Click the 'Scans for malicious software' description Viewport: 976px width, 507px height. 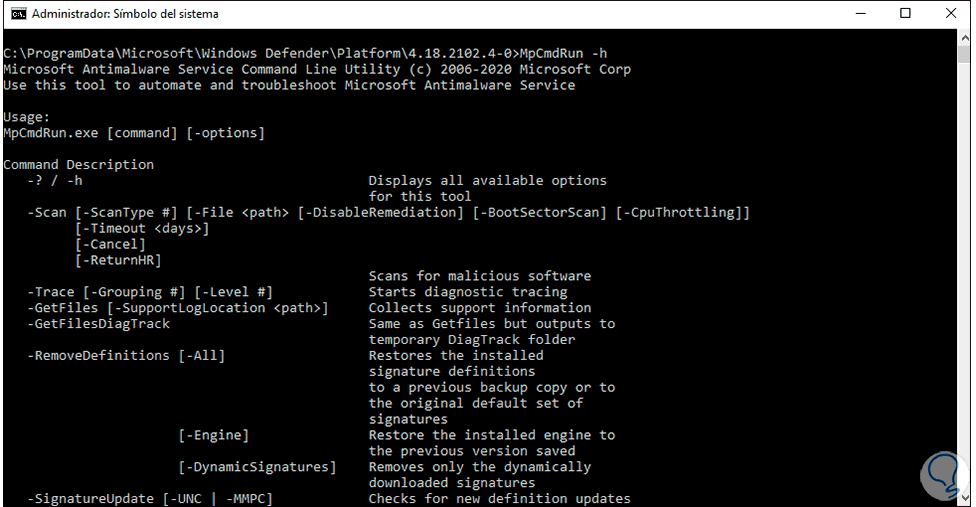479,276
